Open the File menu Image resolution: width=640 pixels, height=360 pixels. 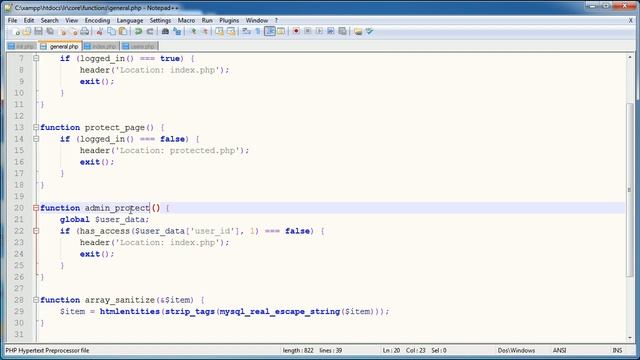click(13, 20)
